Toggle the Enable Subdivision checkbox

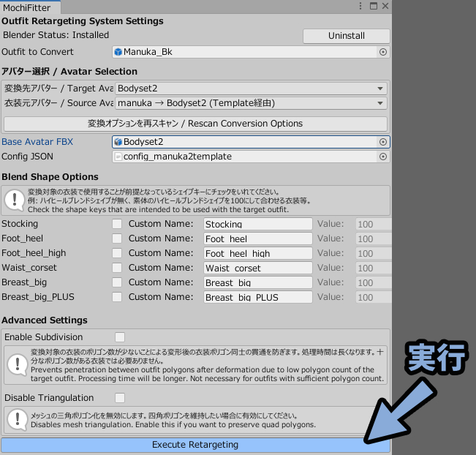click(x=120, y=337)
